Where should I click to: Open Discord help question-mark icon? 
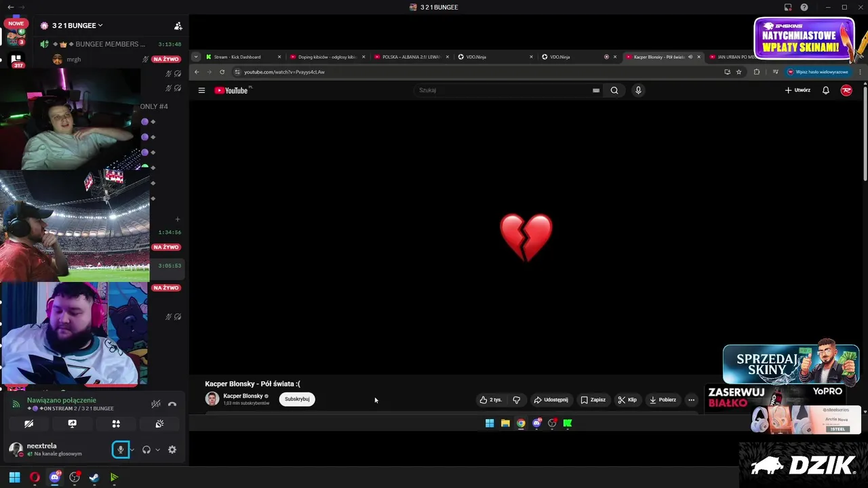804,7
